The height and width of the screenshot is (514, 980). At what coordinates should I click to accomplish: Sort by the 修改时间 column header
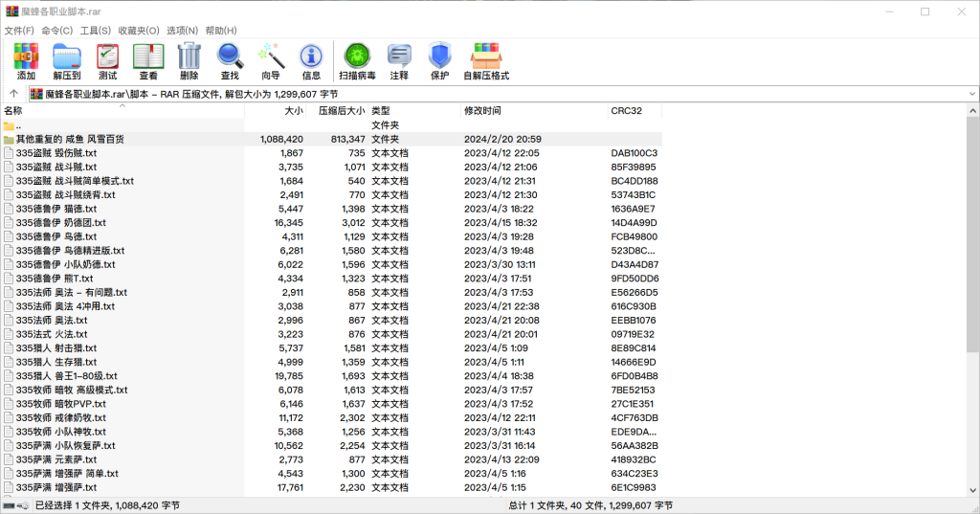coord(534,111)
